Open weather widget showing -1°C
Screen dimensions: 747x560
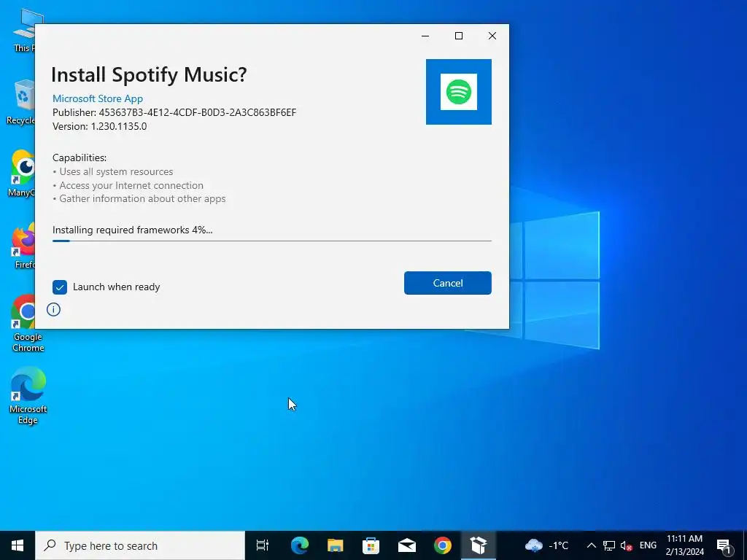(x=546, y=545)
